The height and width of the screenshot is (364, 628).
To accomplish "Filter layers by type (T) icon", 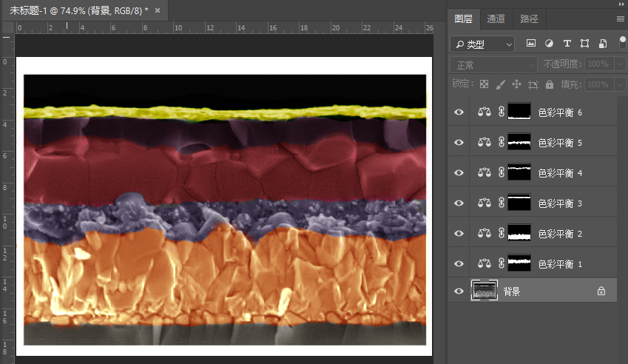I will [567, 44].
